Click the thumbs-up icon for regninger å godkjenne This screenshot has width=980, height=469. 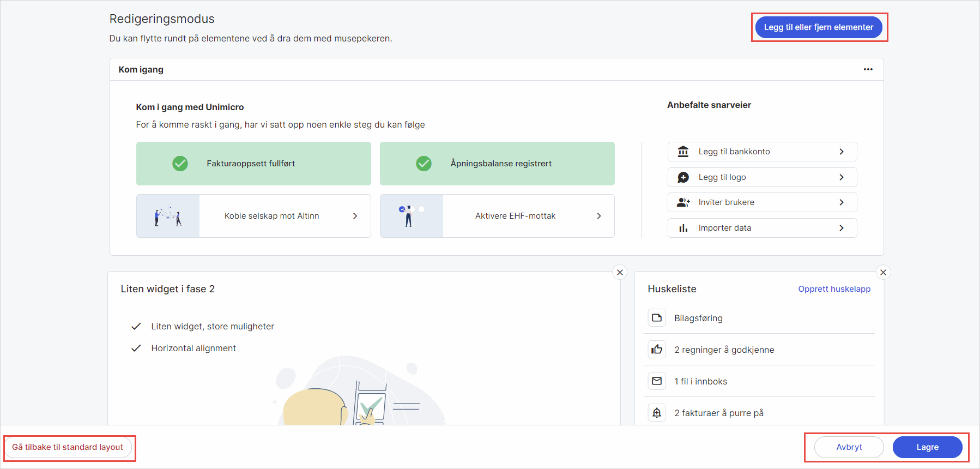point(657,350)
